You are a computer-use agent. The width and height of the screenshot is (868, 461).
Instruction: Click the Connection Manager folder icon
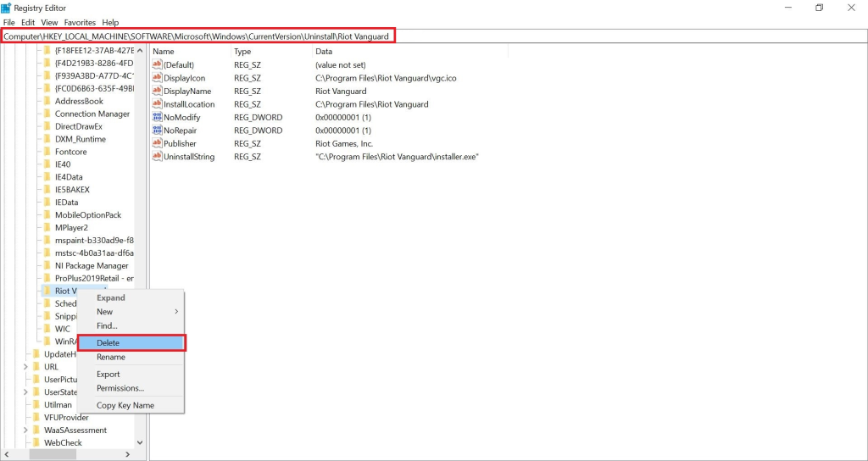point(47,114)
